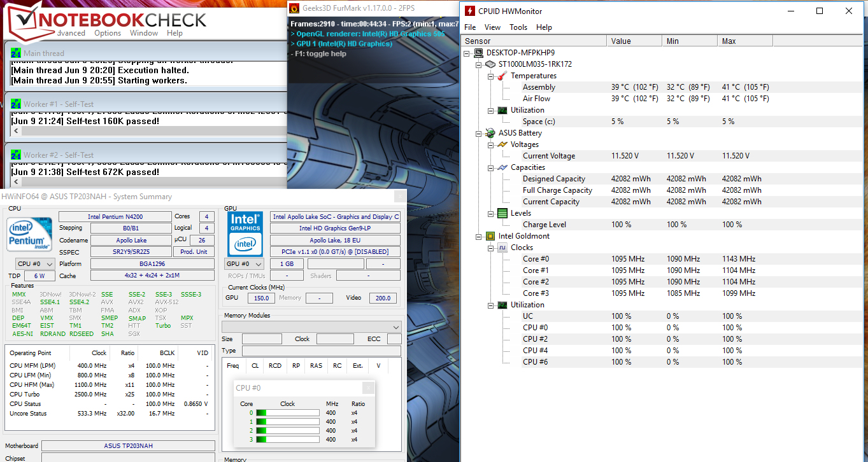The width and height of the screenshot is (868, 462).
Task: Click the Value column header
Action: [x=634, y=41]
